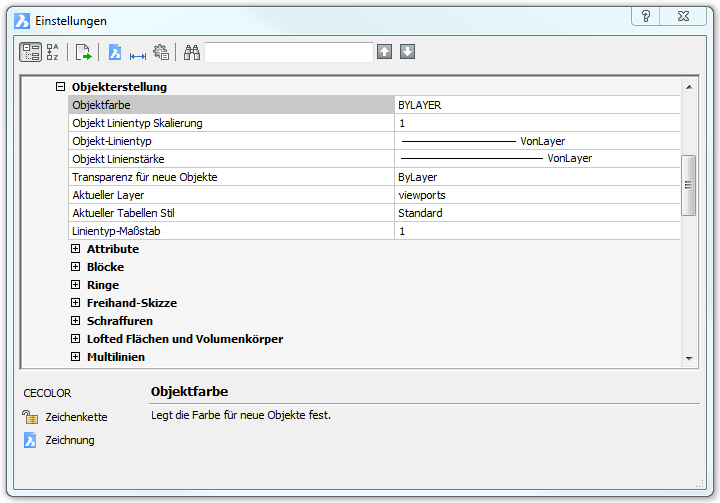Jump to previous search result arrow

pos(385,52)
